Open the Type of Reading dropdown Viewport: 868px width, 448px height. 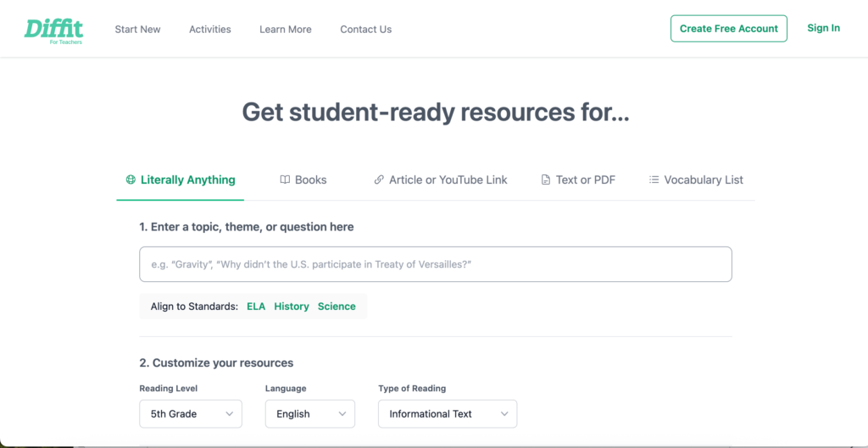pos(448,414)
